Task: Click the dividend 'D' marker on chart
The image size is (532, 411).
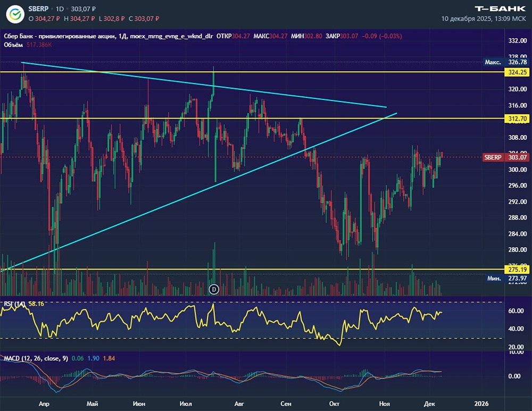Action: click(214, 289)
